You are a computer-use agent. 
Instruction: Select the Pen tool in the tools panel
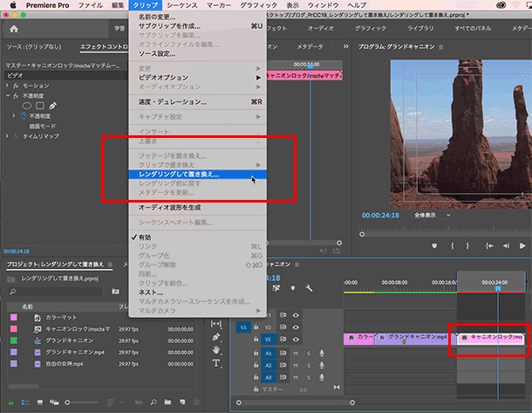[x=216, y=337]
